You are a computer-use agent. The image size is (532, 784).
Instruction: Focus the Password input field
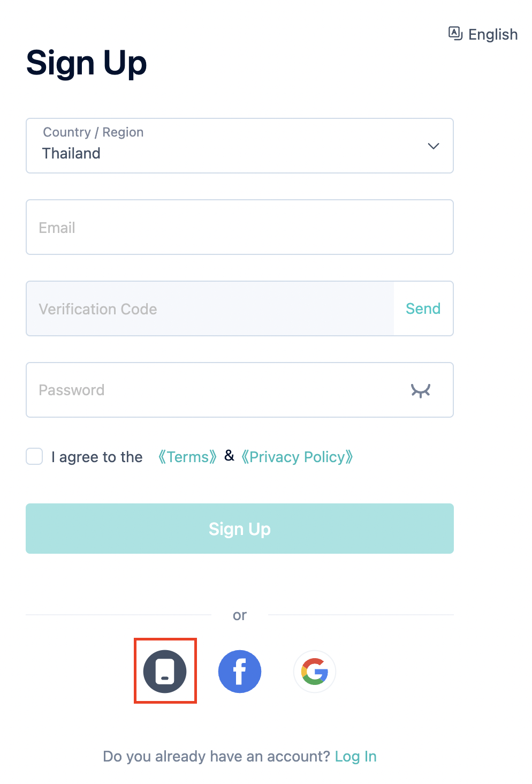tap(240, 390)
